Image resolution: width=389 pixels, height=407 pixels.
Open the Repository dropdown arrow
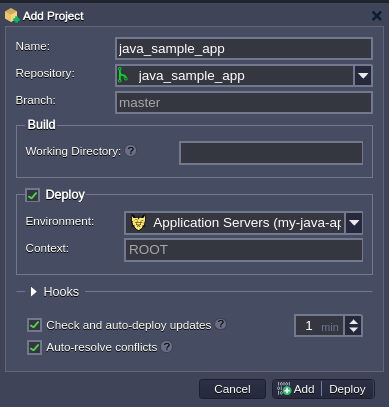coord(363,76)
